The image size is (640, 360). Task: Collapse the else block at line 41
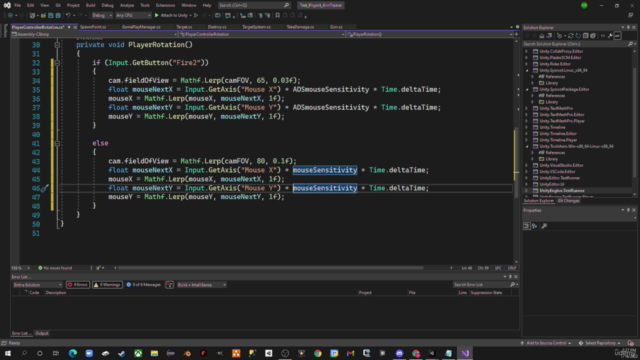[57, 144]
